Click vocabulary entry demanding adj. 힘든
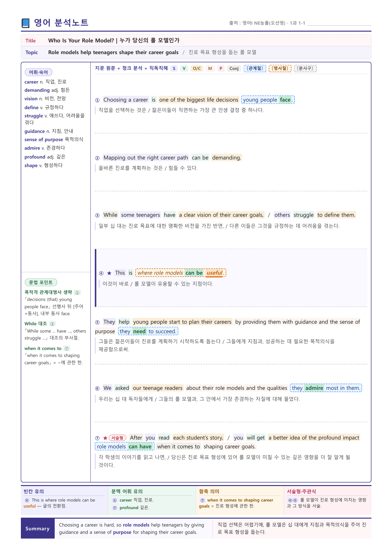 coord(47,90)
